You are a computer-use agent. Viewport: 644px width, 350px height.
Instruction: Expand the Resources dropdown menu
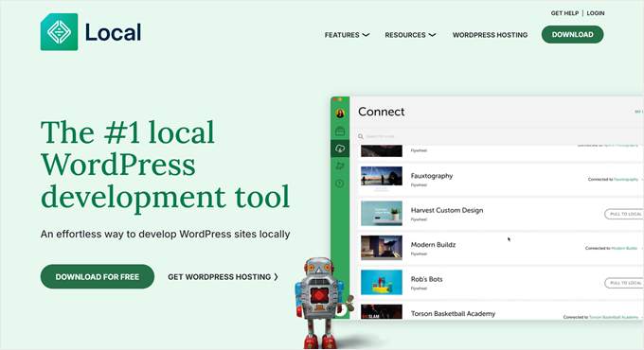(410, 35)
